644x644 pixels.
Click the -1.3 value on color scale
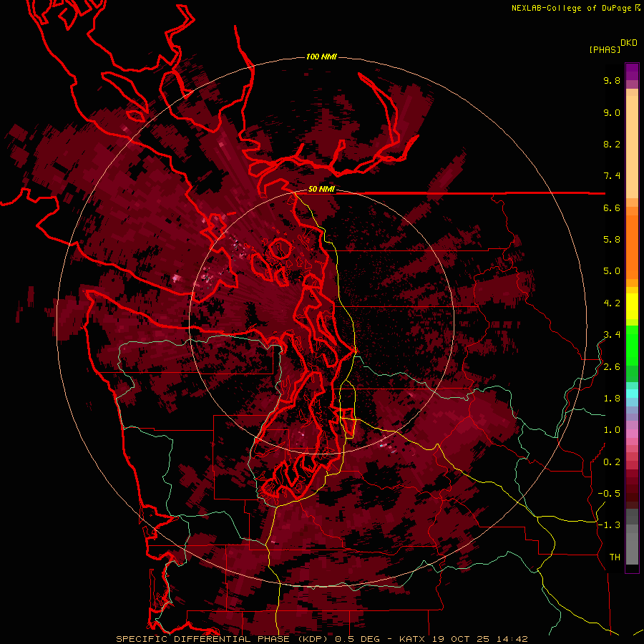pyautogui.click(x=609, y=525)
